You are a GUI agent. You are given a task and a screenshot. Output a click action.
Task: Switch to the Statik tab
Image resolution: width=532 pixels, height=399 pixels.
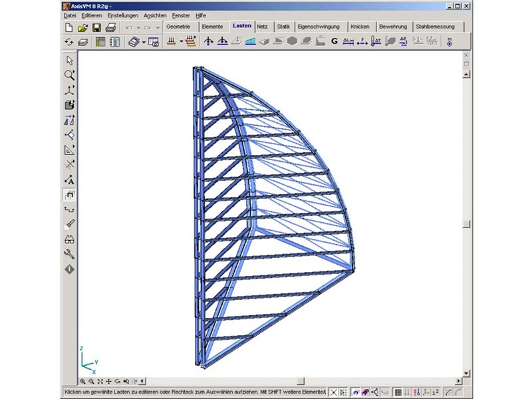(283, 27)
